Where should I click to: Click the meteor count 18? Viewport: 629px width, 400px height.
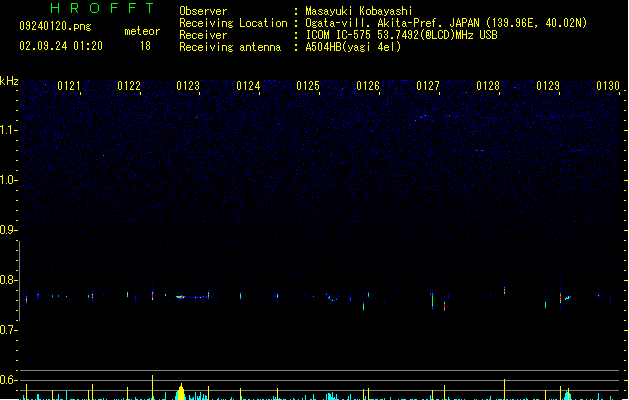[145, 46]
